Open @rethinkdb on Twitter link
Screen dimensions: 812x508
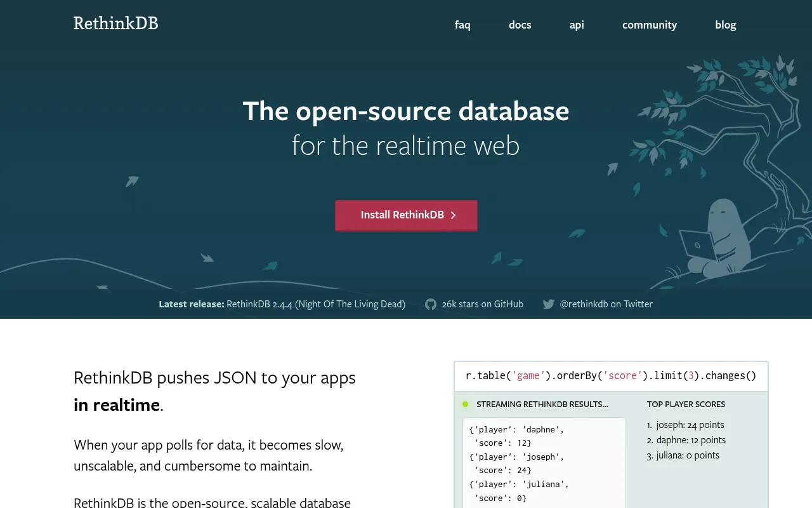coord(606,304)
